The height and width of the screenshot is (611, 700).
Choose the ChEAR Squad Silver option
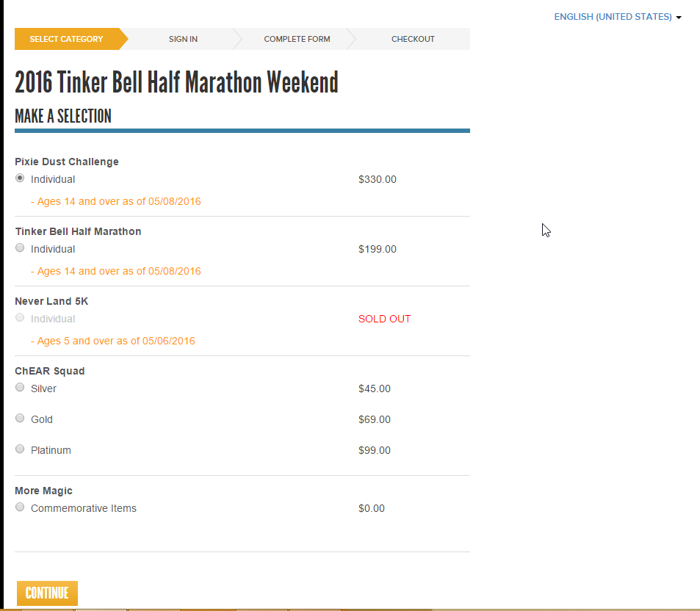tap(20, 388)
